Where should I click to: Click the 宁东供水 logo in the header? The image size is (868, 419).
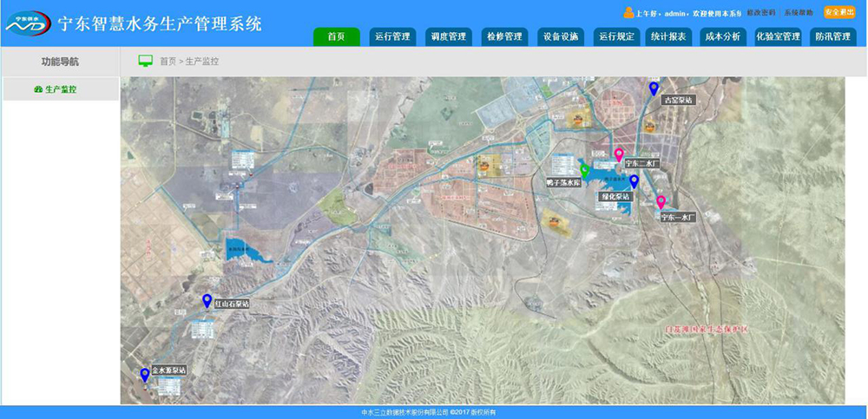click(x=26, y=22)
